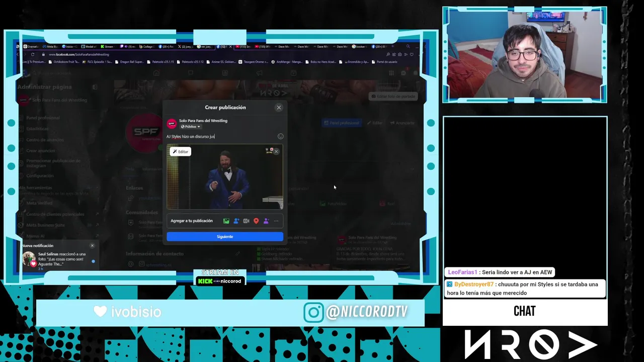Open Meta Verified in the sidebar
644x362 pixels.
tap(39, 203)
